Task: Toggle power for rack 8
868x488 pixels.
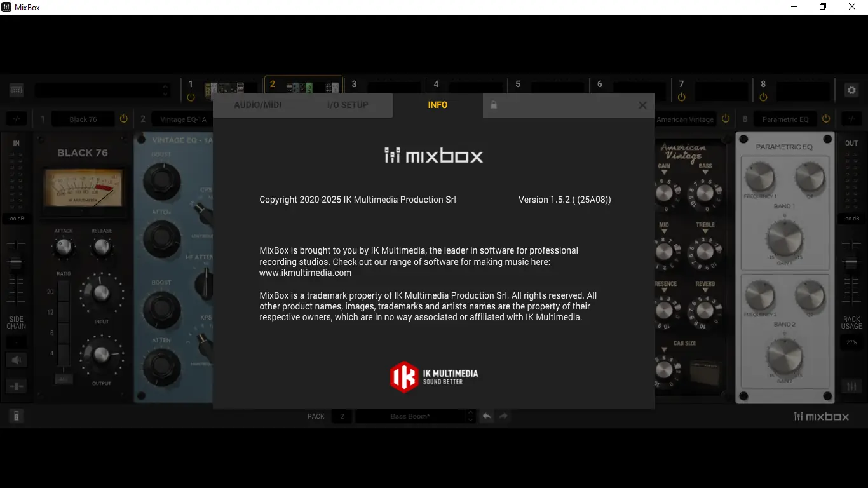Action: [x=763, y=97]
